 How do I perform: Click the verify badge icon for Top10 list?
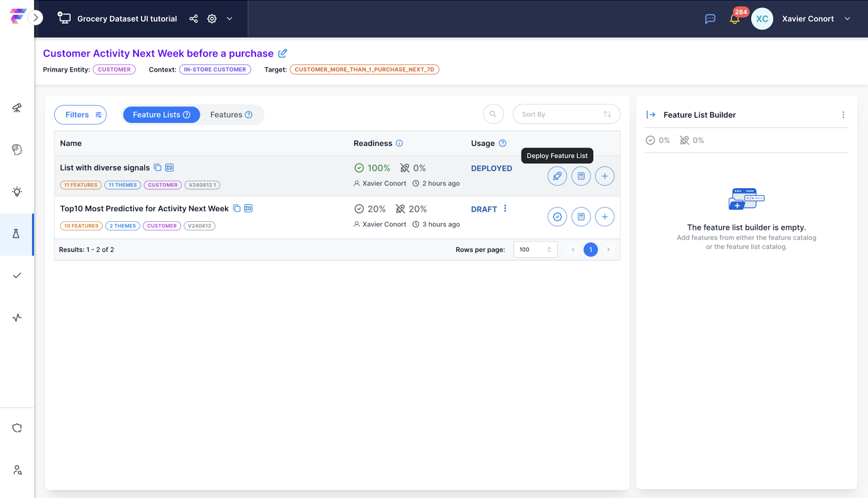(x=557, y=217)
